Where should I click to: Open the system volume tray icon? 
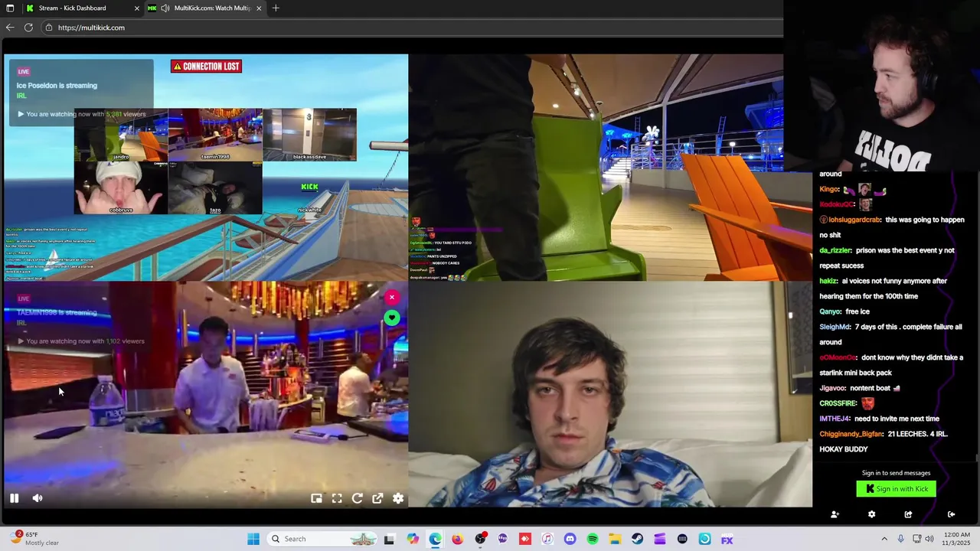tap(929, 539)
